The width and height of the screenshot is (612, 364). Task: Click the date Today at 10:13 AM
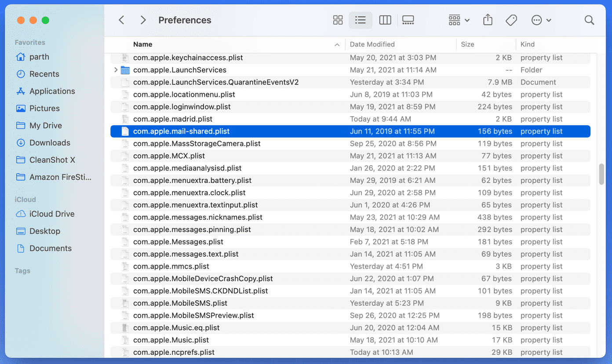[381, 353]
